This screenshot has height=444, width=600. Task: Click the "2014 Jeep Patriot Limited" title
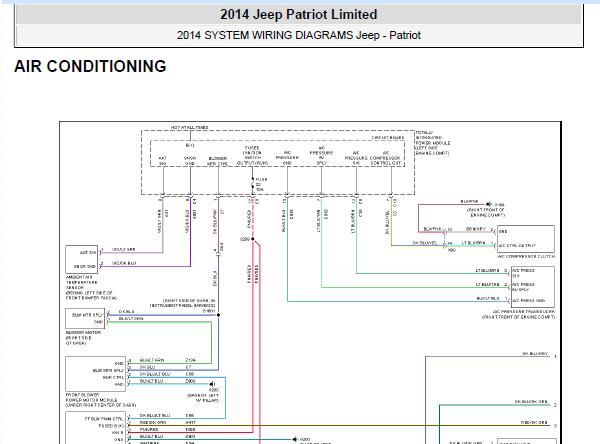[298, 15]
